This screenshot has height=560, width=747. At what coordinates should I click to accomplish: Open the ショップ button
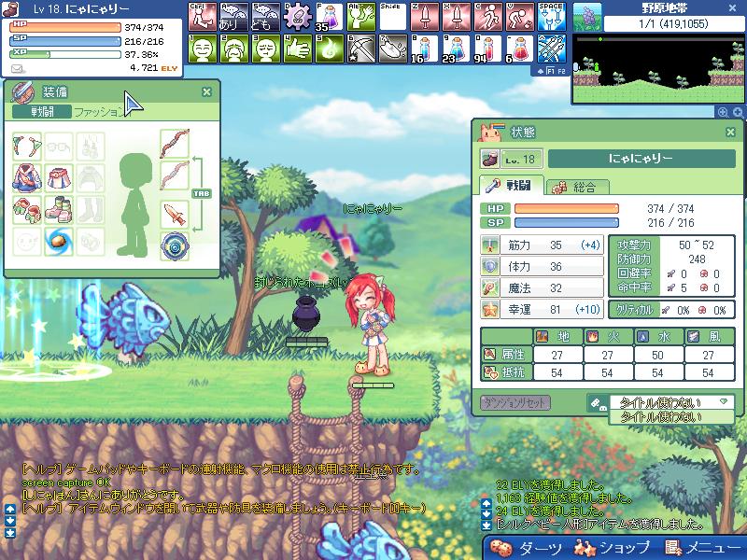612,548
